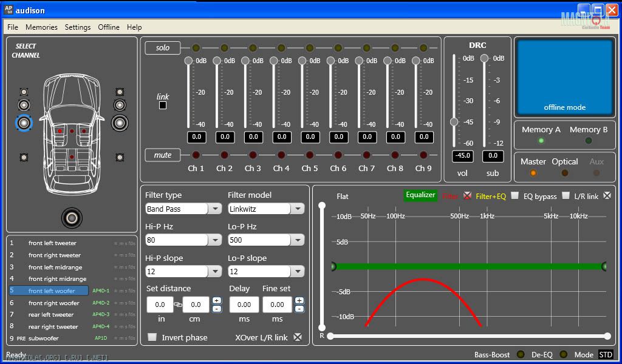Click the Equalizer button
This screenshot has width=622, height=364.
pos(420,195)
